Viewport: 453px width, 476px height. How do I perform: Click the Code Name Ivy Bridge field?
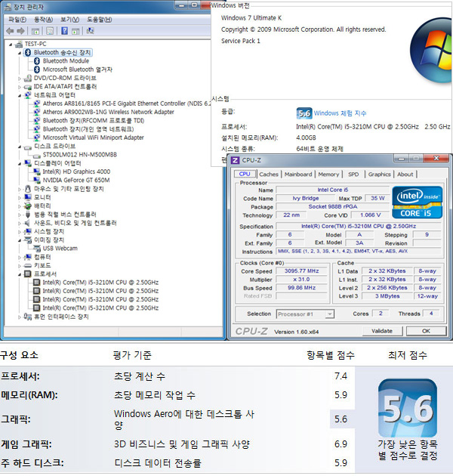[306, 199]
